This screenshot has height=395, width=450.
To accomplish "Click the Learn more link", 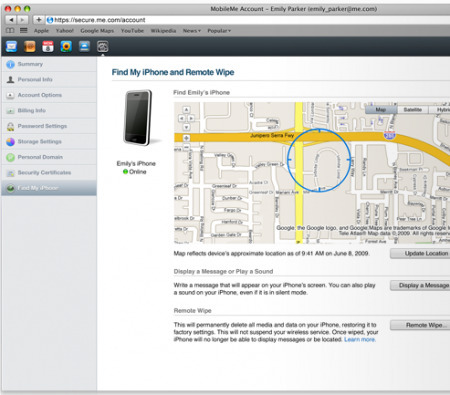I will point(360,340).
